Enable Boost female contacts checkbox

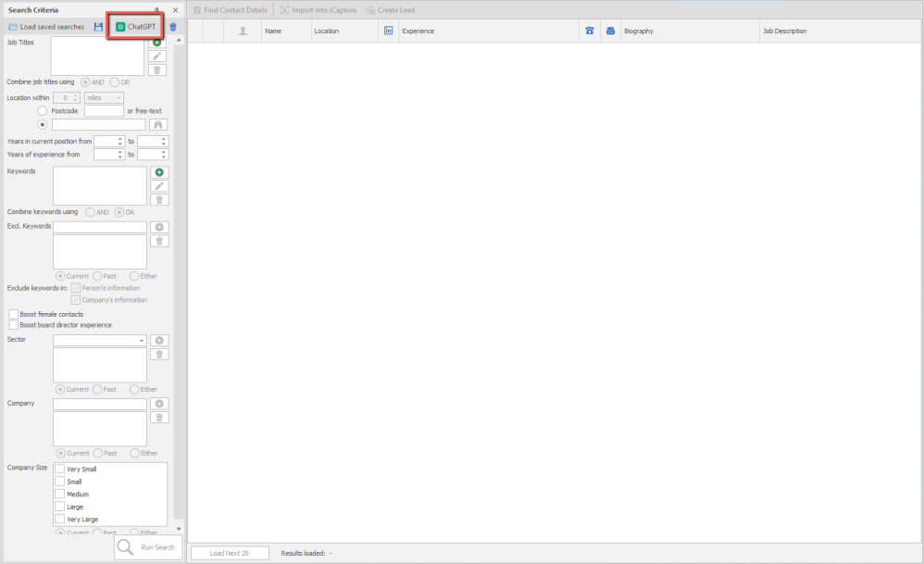pyautogui.click(x=14, y=314)
